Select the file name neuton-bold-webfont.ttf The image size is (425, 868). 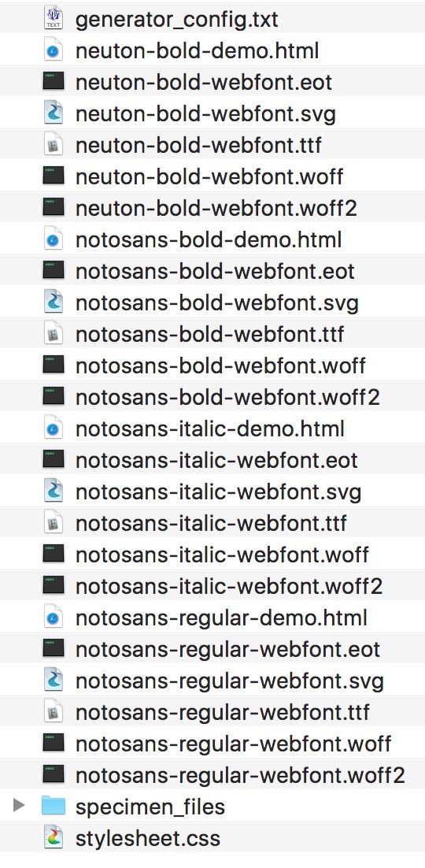coord(198,146)
